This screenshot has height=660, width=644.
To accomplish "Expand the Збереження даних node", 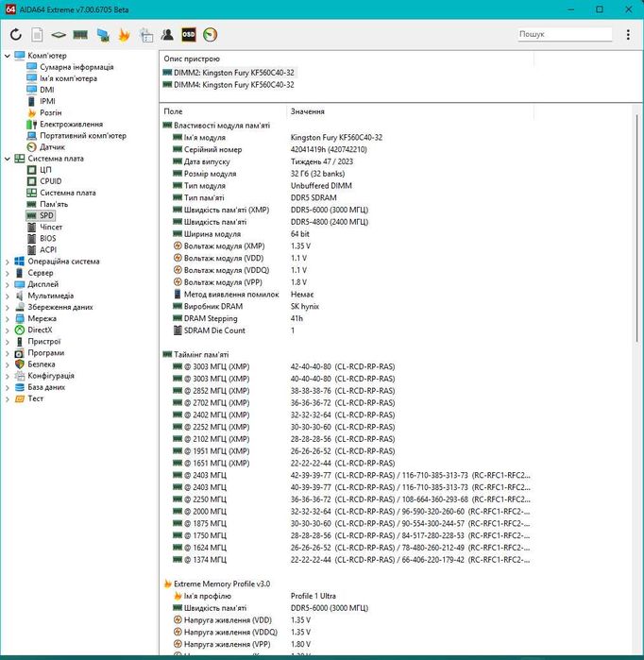I will coord(8,307).
